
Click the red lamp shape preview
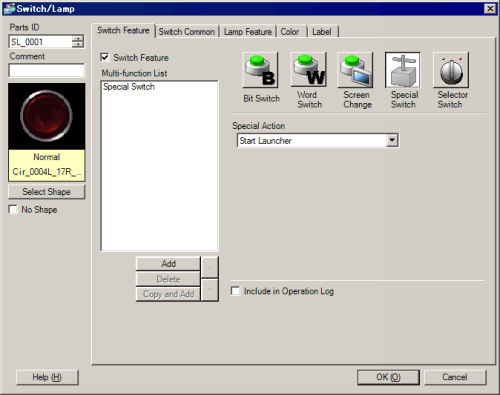[47, 116]
